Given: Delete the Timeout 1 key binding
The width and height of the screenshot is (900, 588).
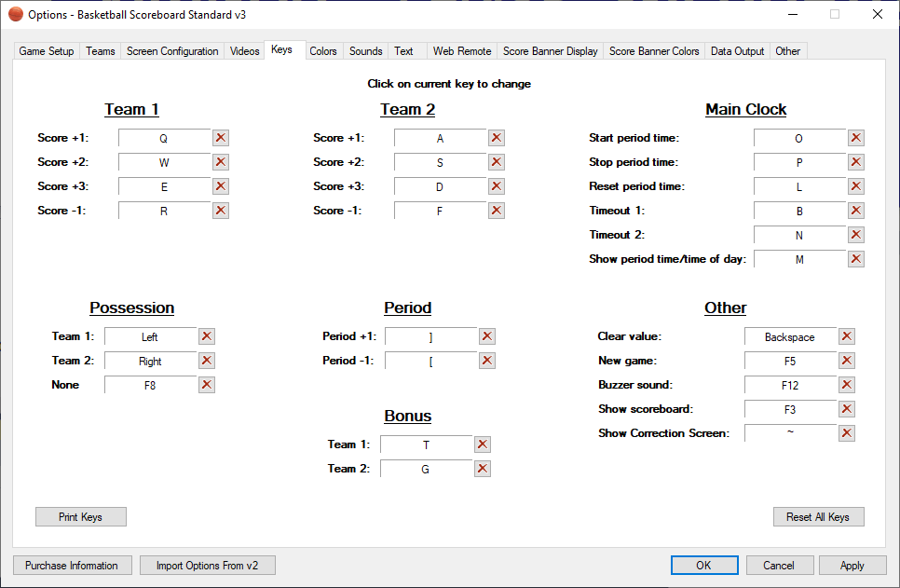Looking at the screenshot, I should 855,211.
